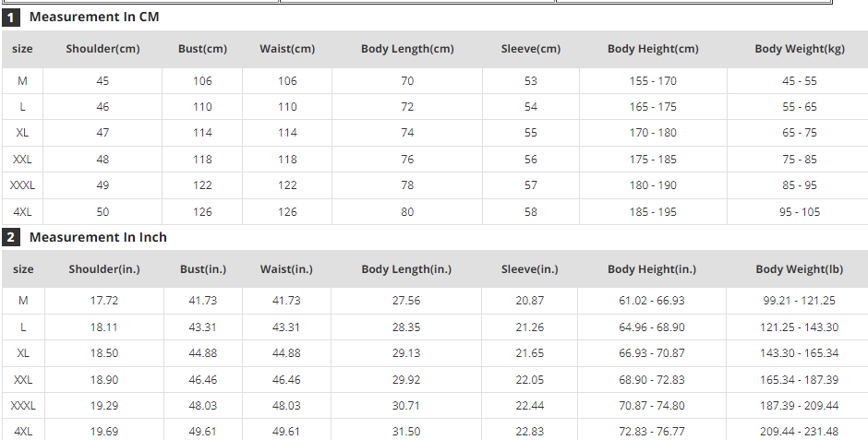Image resolution: width=868 pixels, height=440 pixels.
Task: Click the Measurement In CM heading
Action: 93,17
